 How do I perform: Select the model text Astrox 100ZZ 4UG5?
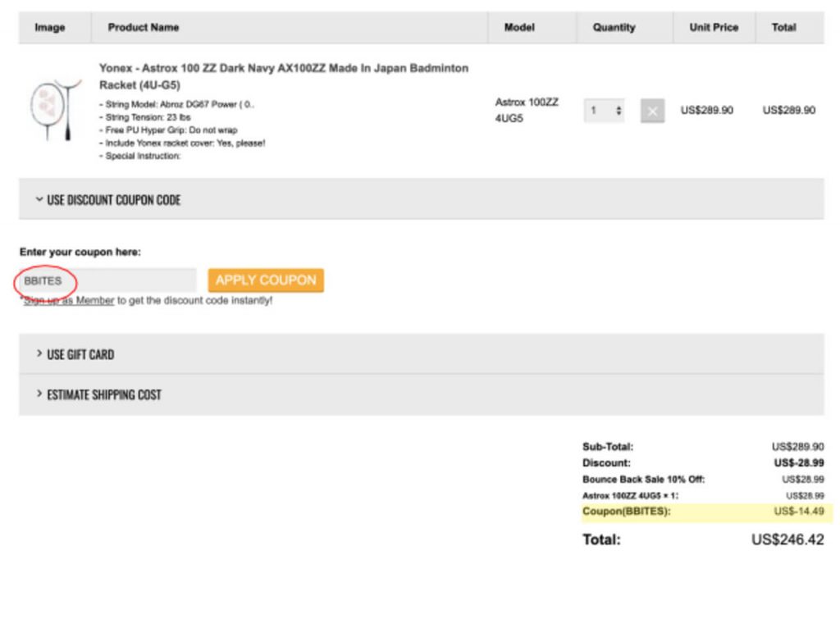tap(527, 110)
